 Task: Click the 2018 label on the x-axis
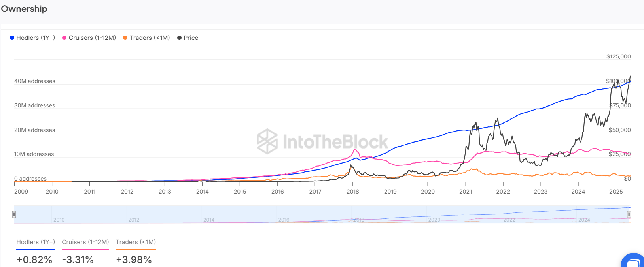[x=352, y=192]
